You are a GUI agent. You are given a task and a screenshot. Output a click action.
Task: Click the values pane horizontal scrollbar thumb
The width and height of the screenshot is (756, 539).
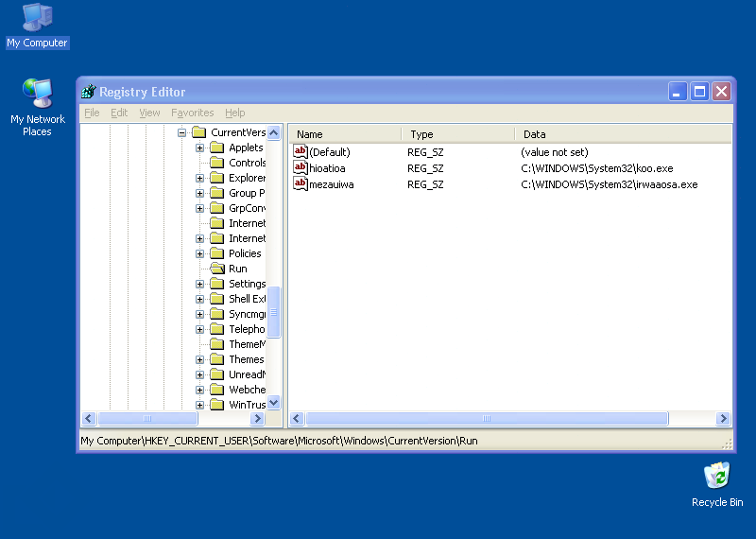point(487,418)
